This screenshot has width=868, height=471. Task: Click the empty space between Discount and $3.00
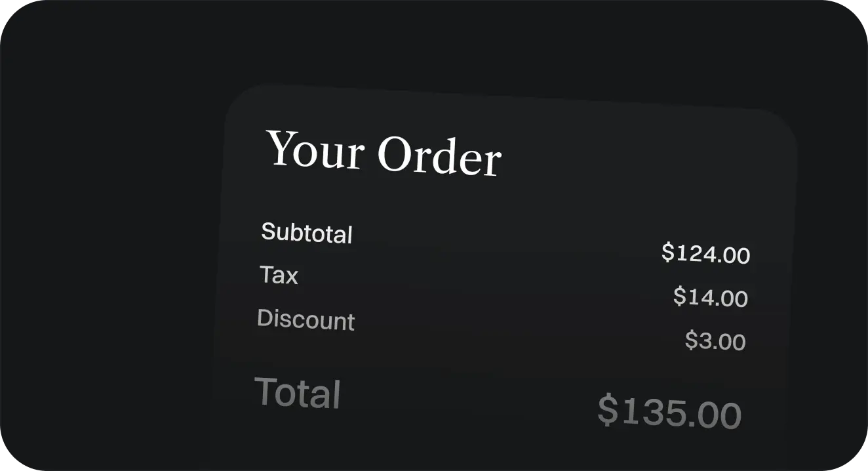(518, 331)
